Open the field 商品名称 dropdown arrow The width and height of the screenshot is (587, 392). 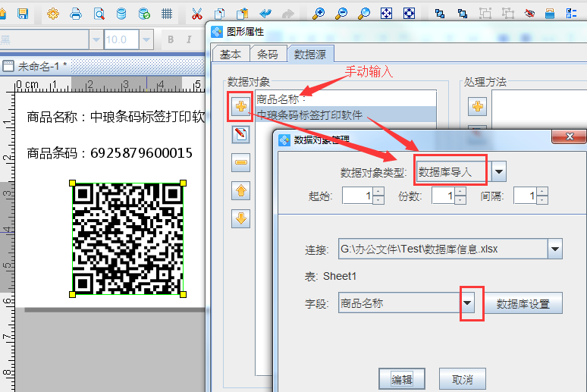click(469, 303)
